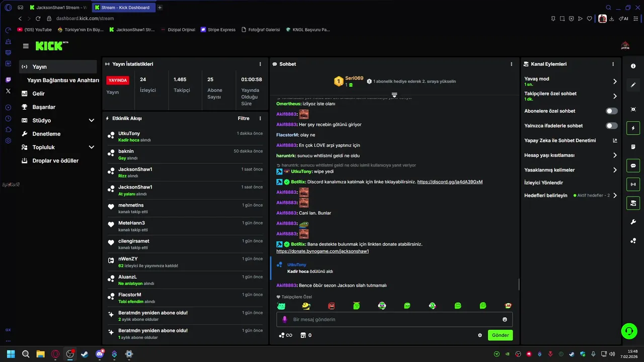This screenshot has width=644, height=362.
Task: Click the Gönder send button
Action: 500,335
